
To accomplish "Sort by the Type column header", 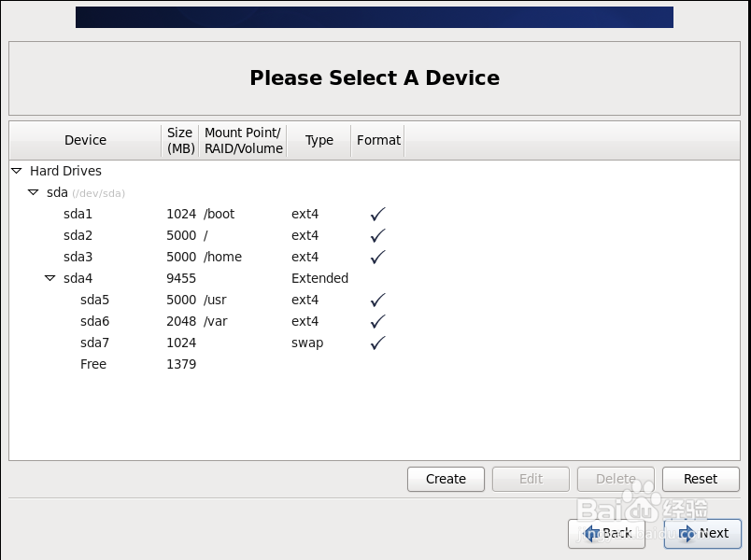I will click(319, 140).
